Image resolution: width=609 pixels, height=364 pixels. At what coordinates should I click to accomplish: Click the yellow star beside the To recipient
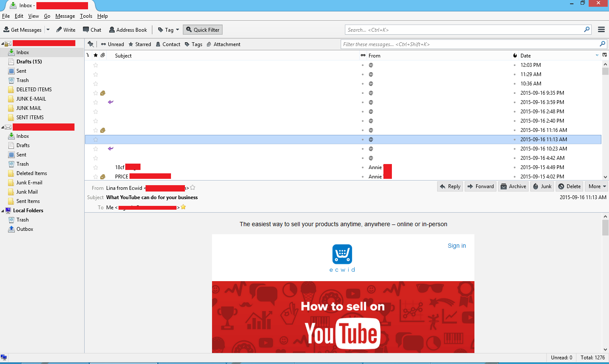(183, 207)
